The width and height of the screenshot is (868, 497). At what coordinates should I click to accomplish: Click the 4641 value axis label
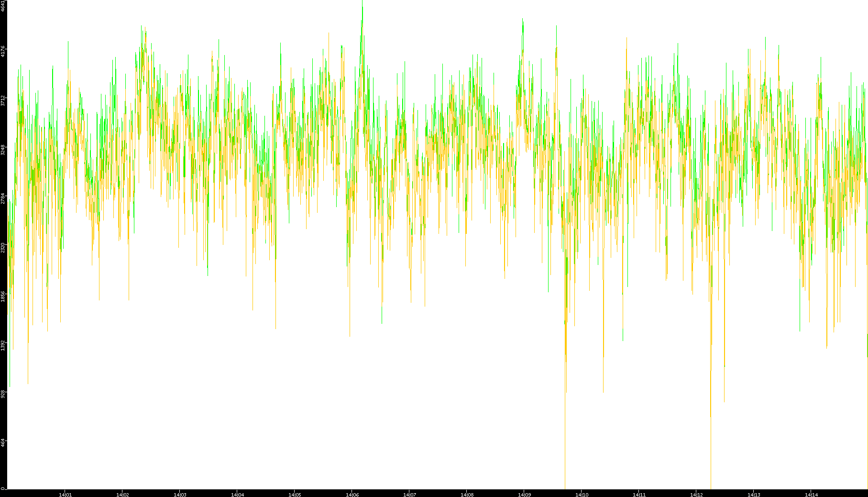3,6
